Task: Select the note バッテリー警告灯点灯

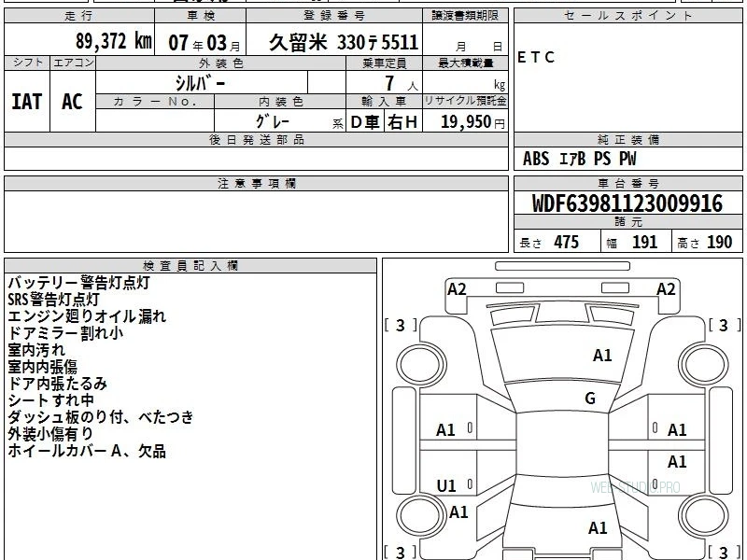Action: [x=79, y=283]
